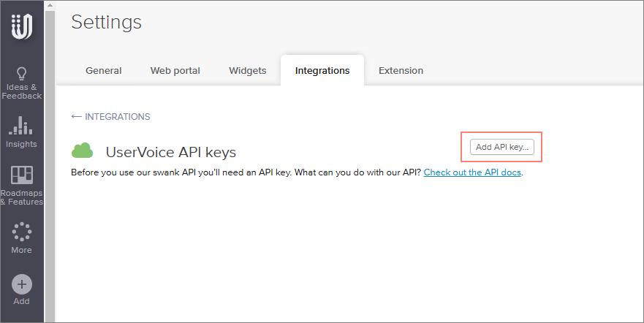Click the Insights sidebar label text
Image resolution: width=644 pixels, height=323 pixels.
click(22, 144)
